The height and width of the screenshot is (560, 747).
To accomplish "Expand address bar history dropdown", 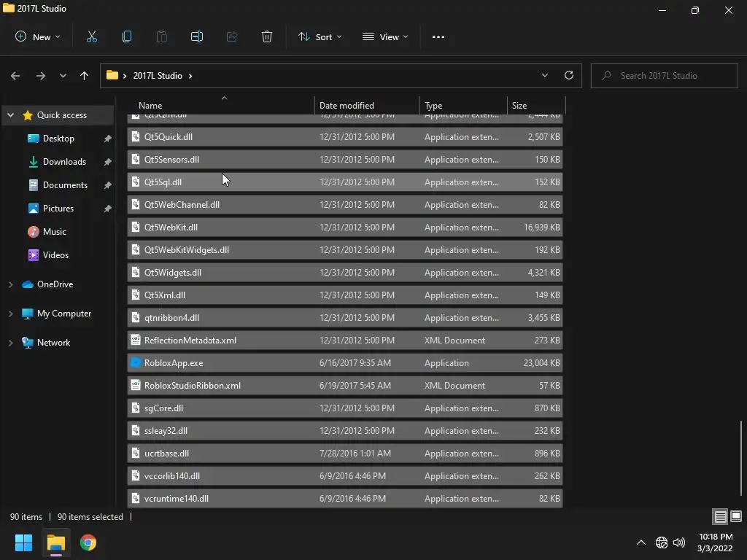I will 544,75.
